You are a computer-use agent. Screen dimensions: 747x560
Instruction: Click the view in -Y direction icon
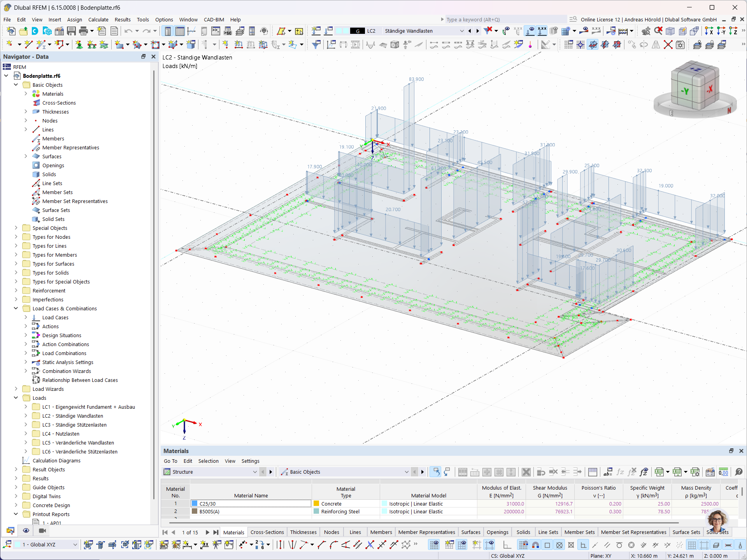(721, 31)
